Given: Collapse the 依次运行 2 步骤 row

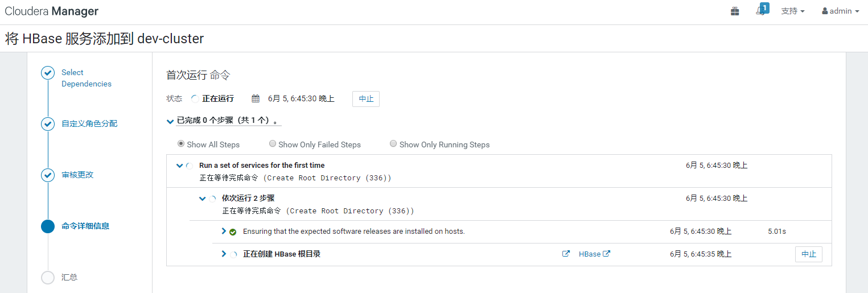Looking at the screenshot, I should [203, 199].
